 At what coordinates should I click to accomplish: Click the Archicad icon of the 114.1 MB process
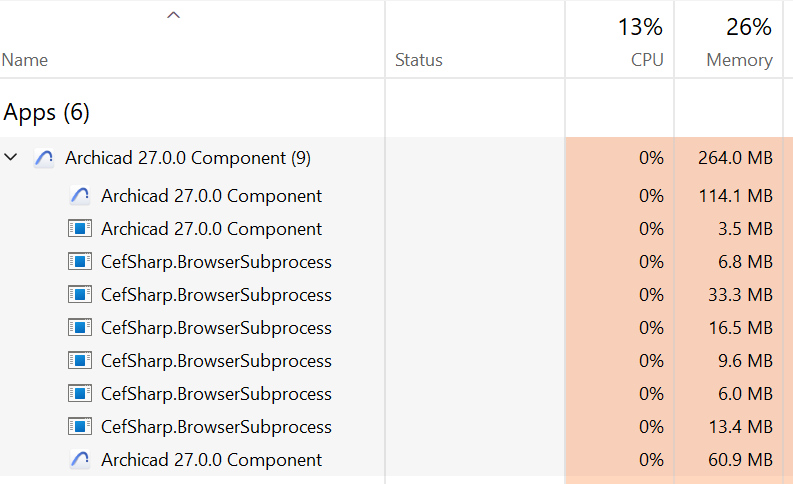80,196
